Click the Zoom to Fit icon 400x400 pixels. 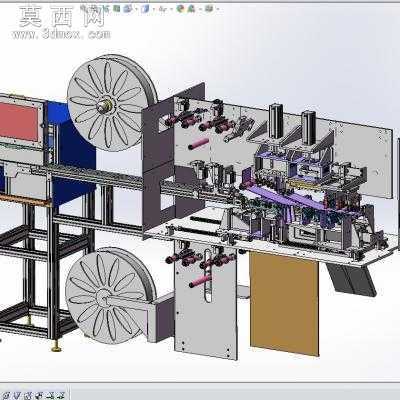[x=83, y=9]
